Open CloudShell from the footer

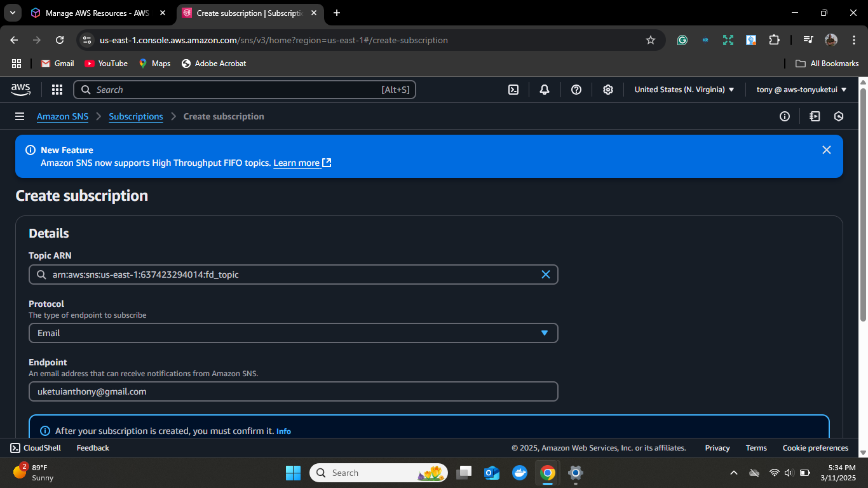click(x=36, y=448)
